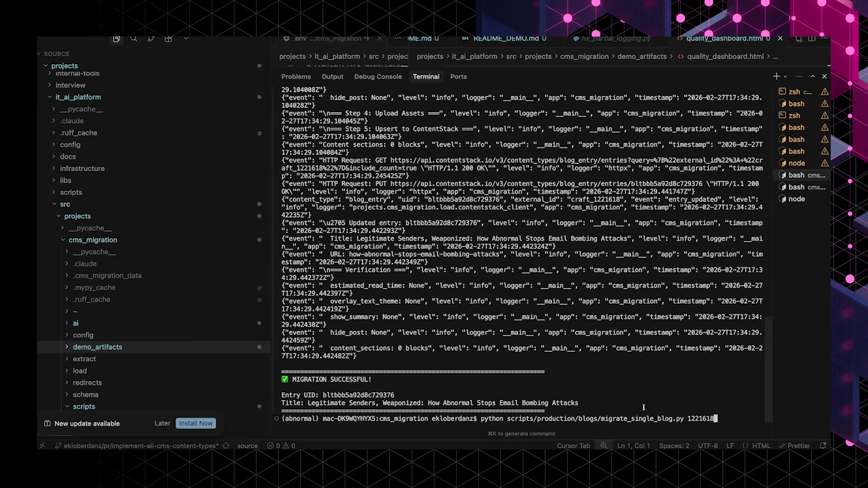Expand the .mypy_cache folder
Image resolution: width=868 pixels, height=488 pixels.
[x=94, y=287]
